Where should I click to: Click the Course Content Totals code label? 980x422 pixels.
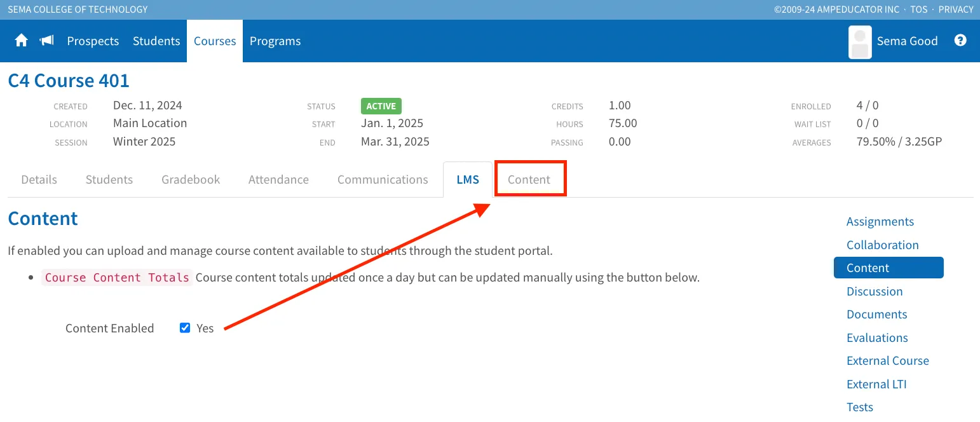[117, 278]
